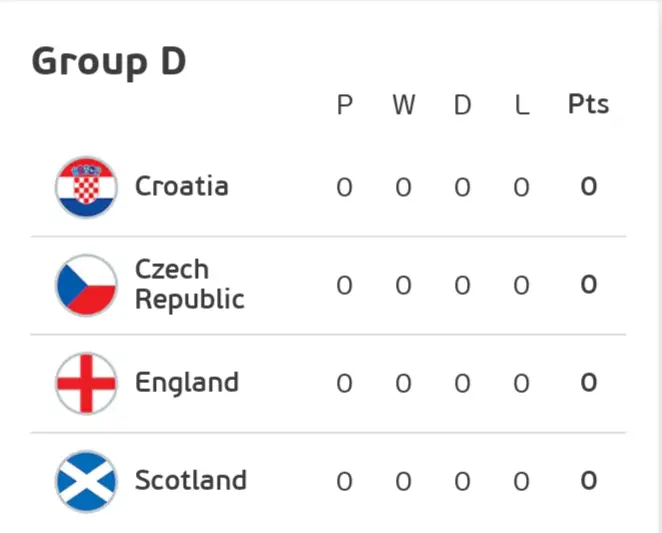Click Croatia's losses value
The height and width of the screenshot is (533, 662).
(x=521, y=187)
